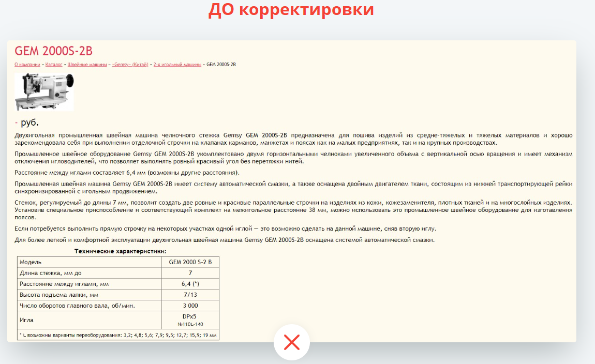Click the paragraph starting 'Если потребуется выполнить'
Viewport: 595px width, 364px height.
click(x=226, y=229)
